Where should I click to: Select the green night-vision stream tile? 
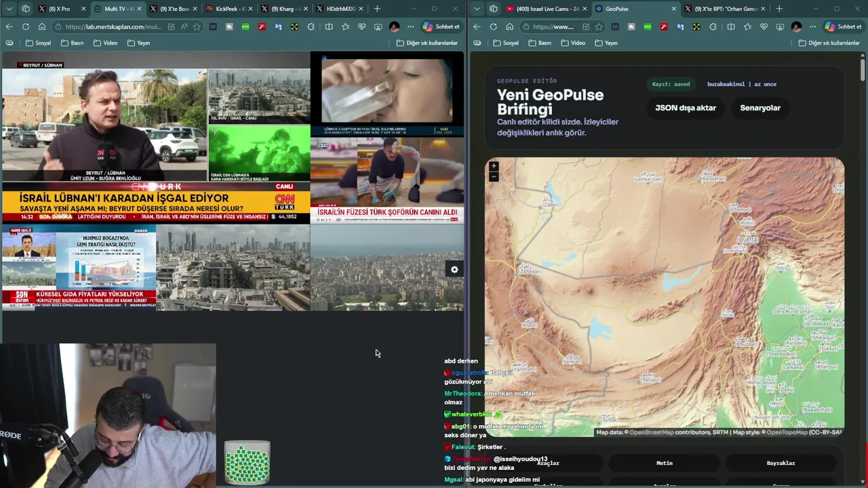tap(259, 152)
